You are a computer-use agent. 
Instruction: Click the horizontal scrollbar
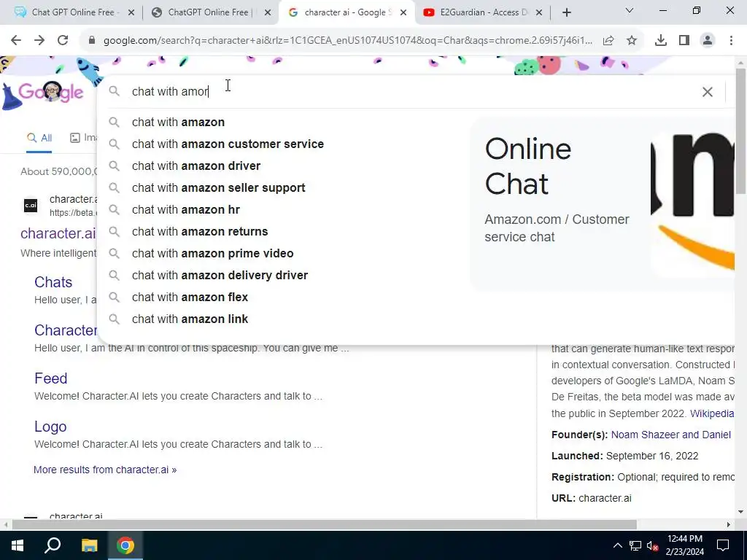click(x=324, y=525)
